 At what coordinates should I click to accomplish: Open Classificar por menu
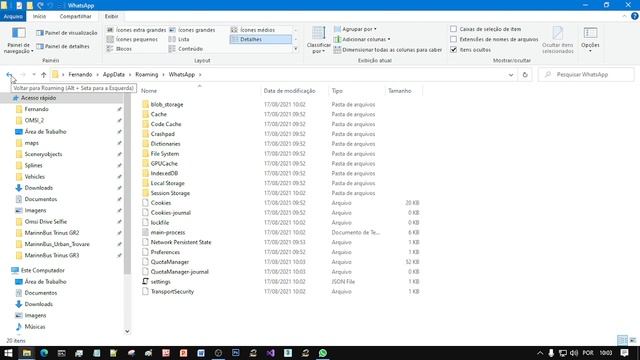tap(318, 40)
